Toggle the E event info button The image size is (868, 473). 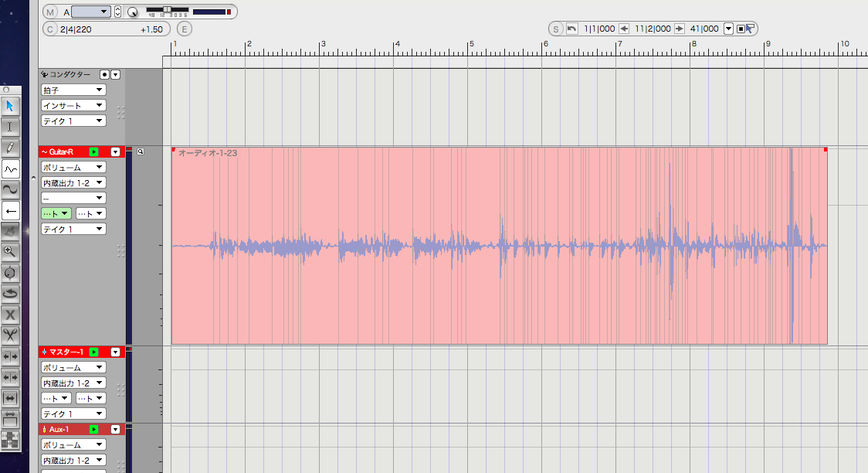coord(185,29)
